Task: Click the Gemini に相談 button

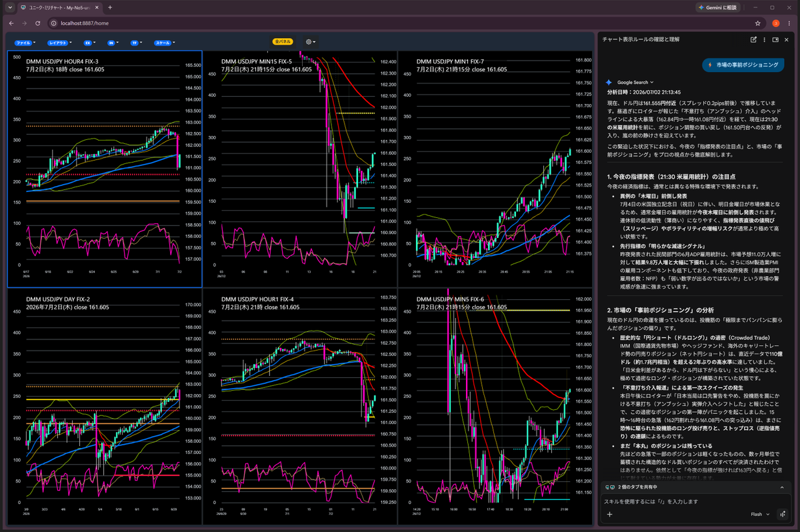Action: click(x=717, y=7)
